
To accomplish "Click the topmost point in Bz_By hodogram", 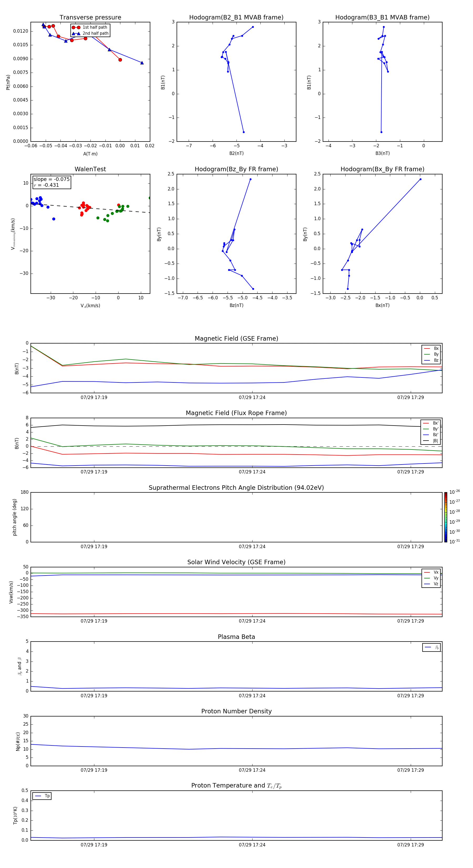I will pos(250,179).
